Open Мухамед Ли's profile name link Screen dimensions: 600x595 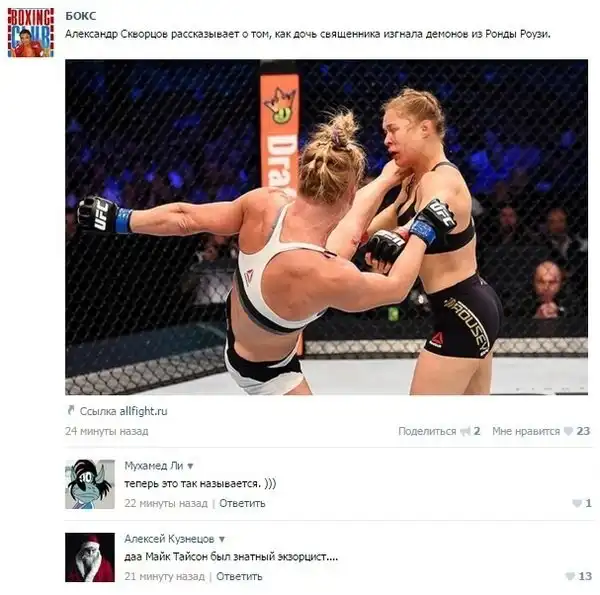coord(154,466)
